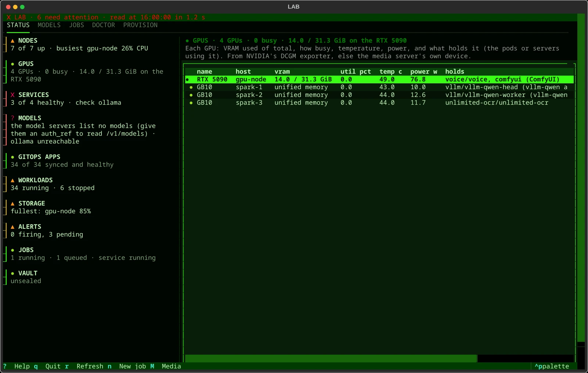This screenshot has height=373, width=588.
Task: Click status dot on spark-3 GB10 row
Action: pyautogui.click(x=191, y=103)
